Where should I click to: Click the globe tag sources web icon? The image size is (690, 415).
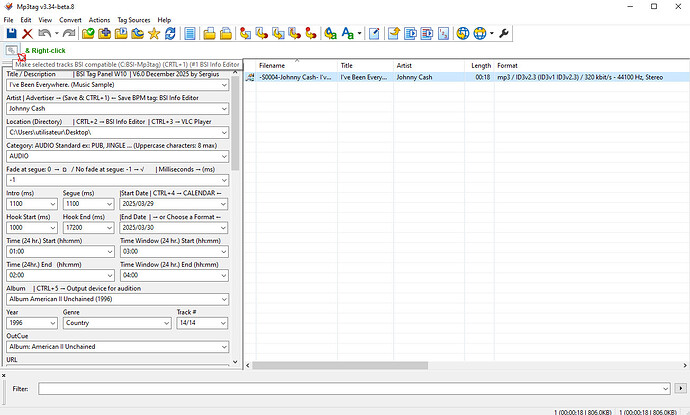click(480, 33)
